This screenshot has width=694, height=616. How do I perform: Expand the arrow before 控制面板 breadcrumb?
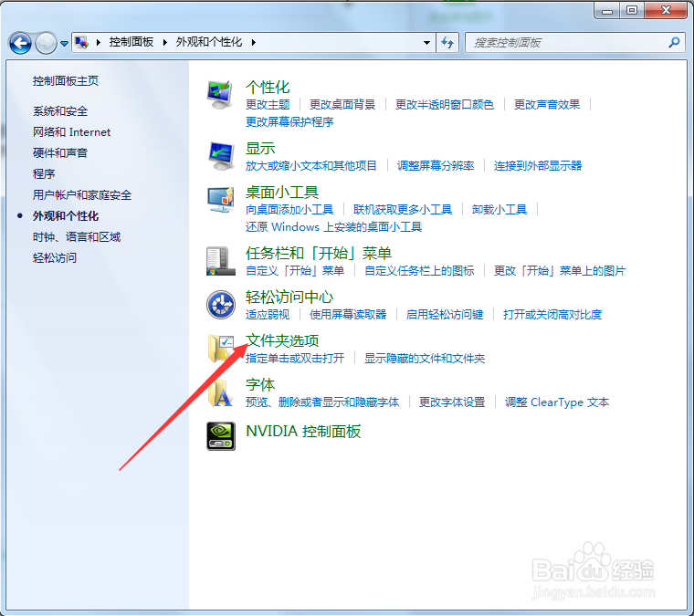tap(99, 43)
